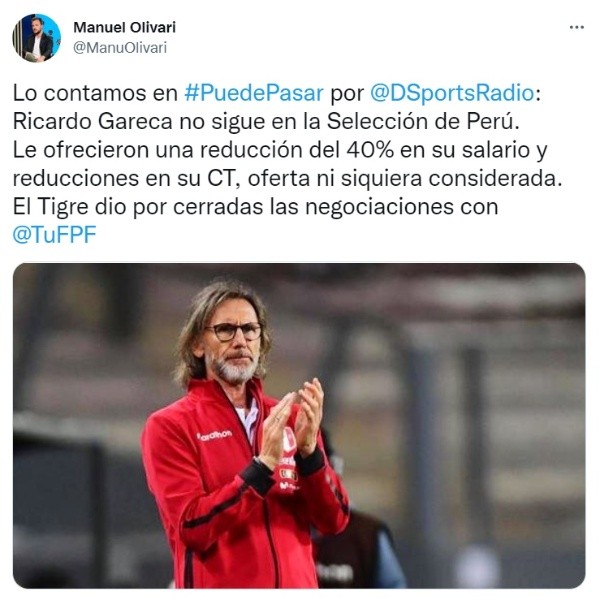Viewport: 600px width, 600px height.
Task: Open the #PuedePasar hashtag
Action: coord(254,93)
